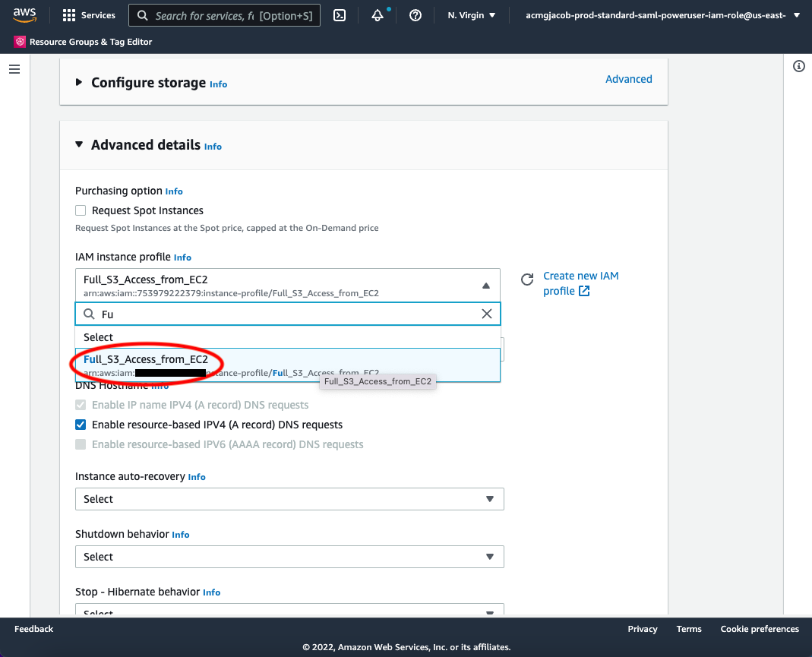This screenshot has height=657, width=812.
Task: Focus the top services search box
Action: pos(224,15)
